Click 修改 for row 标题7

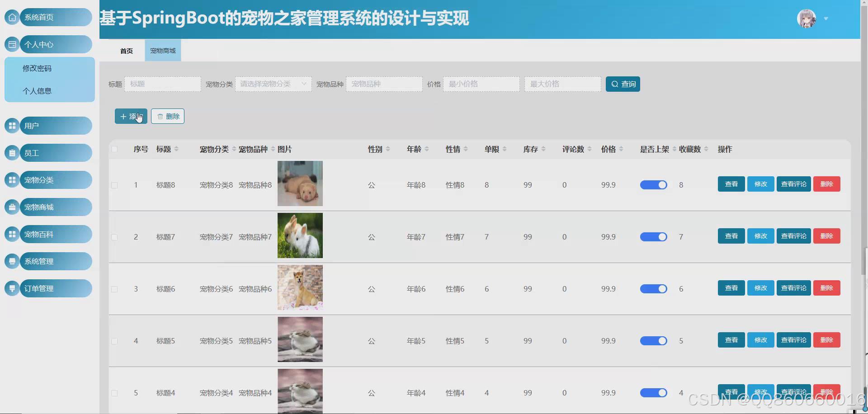(x=760, y=236)
